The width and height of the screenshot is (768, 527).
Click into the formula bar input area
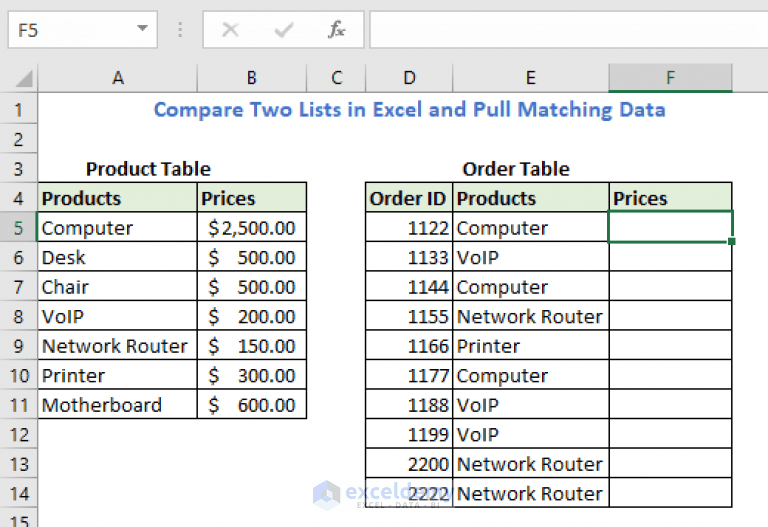coord(569,30)
